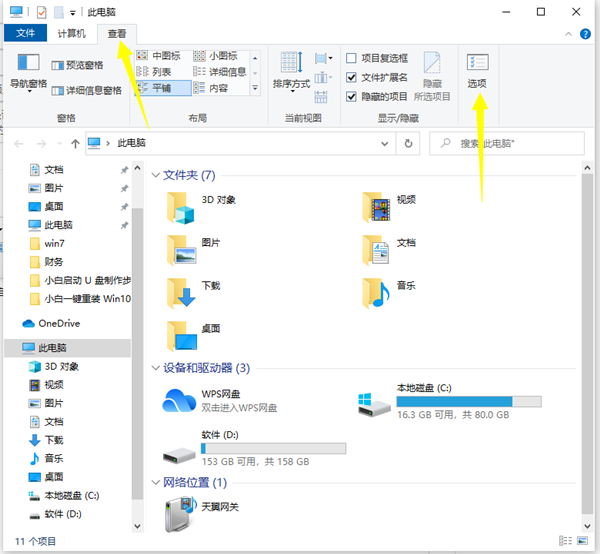Collapse the 文件夹 (7) group
This screenshot has height=554, width=600.
[x=155, y=175]
